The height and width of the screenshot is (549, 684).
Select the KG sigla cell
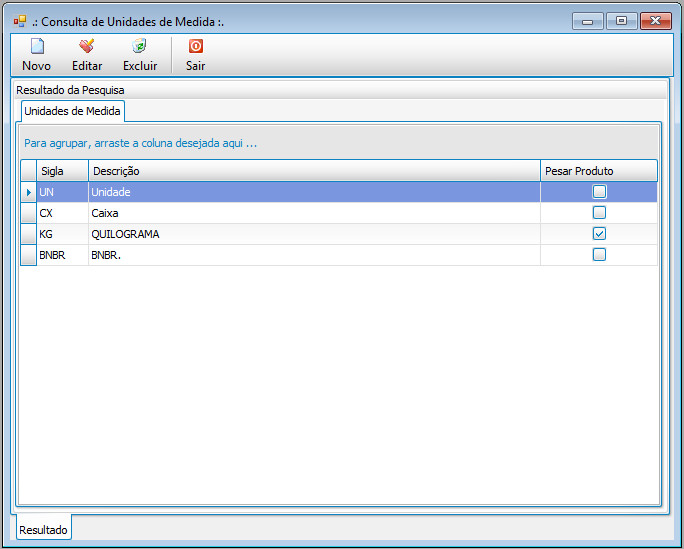(x=62, y=234)
